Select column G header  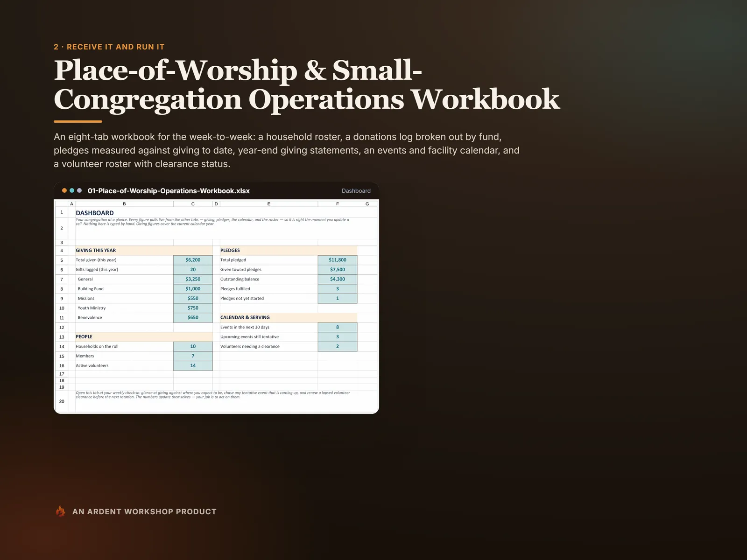[x=367, y=204]
